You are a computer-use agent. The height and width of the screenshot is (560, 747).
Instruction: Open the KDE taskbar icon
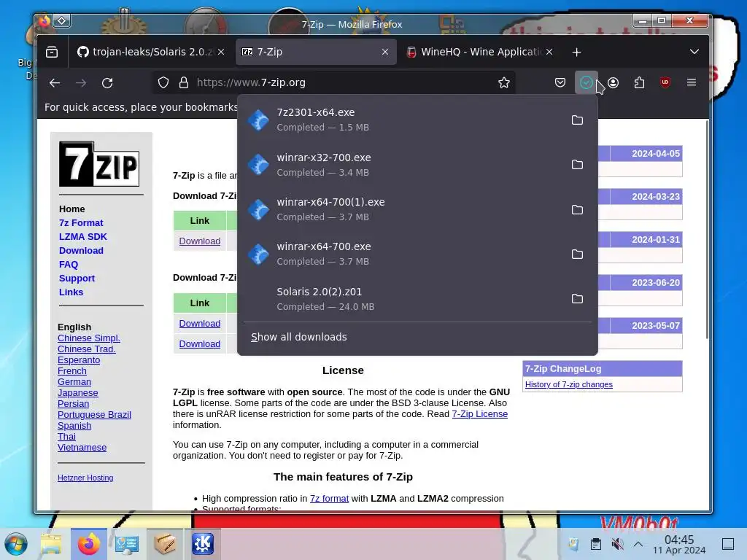tap(203, 544)
